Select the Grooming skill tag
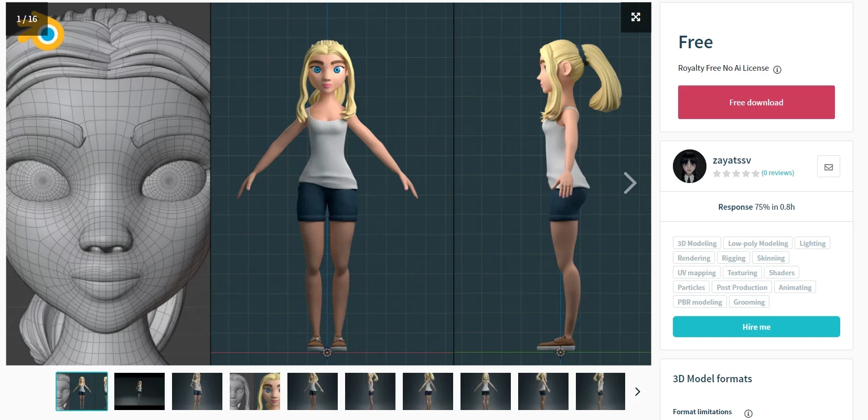This screenshot has height=420, width=868. [x=749, y=302]
